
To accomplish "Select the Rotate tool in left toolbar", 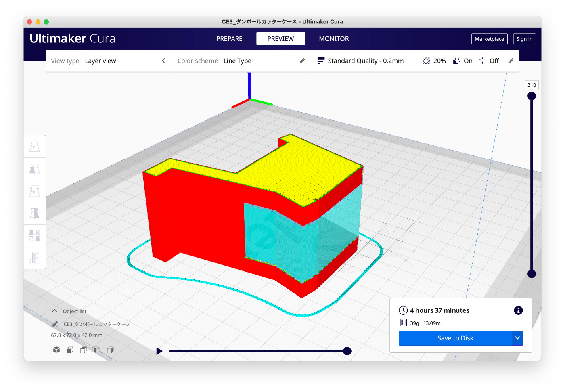I will (x=35, y=191).
